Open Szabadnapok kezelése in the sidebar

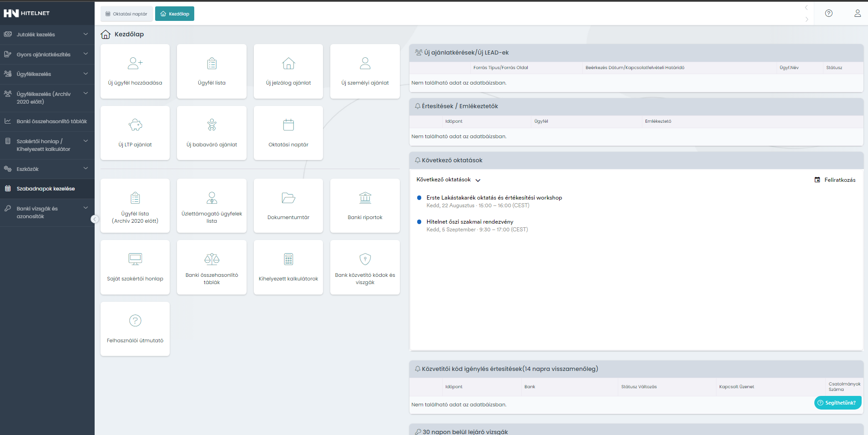pos(47,189)
